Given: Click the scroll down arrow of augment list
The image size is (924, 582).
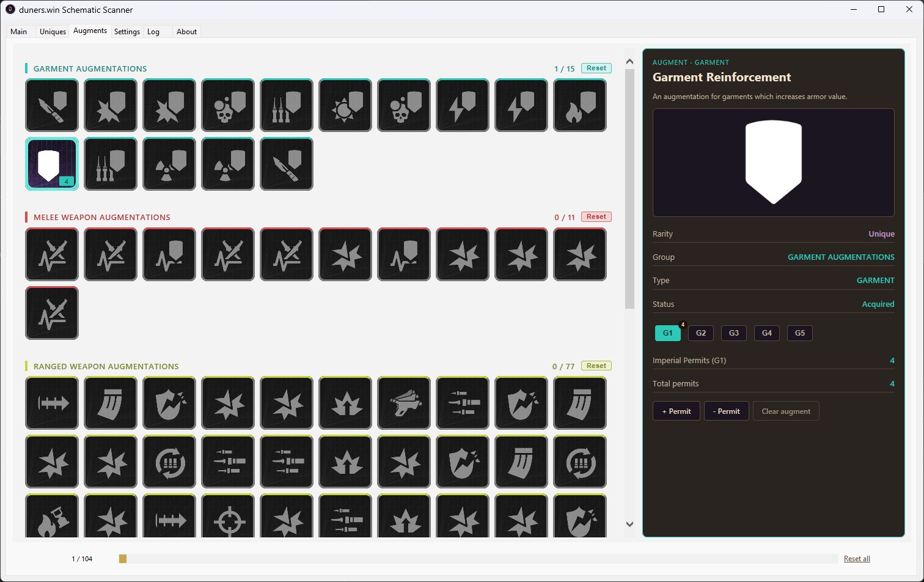Looking at the screenshot, I should pyautogui.click(x=630, y=524).
